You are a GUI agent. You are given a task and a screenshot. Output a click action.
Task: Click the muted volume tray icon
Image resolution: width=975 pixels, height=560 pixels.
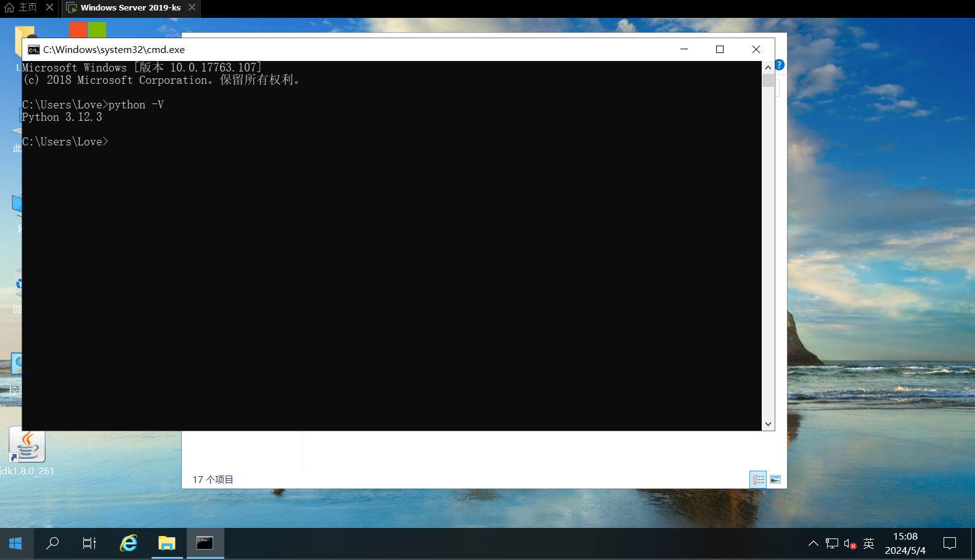click(851, 544)
